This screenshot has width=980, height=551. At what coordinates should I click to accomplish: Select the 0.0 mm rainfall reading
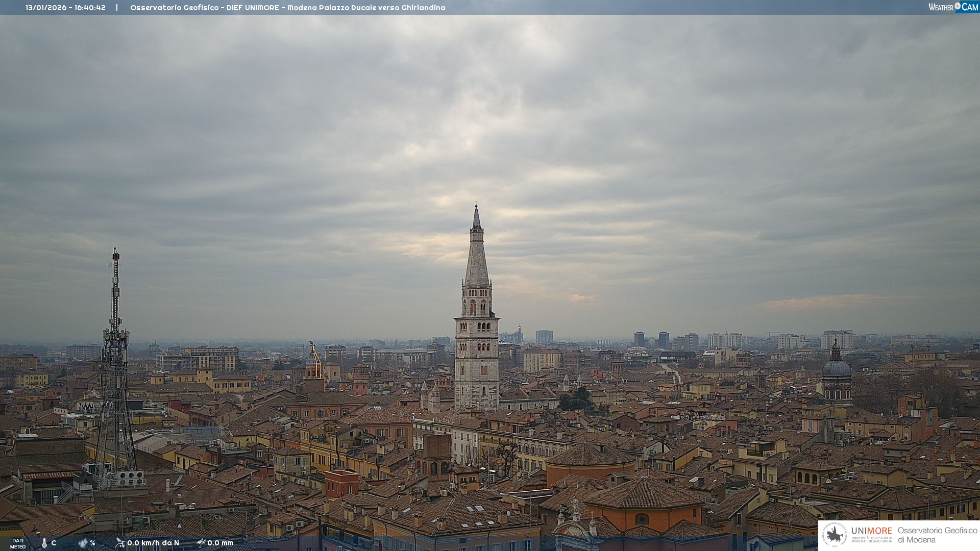(x=220, y=543)
